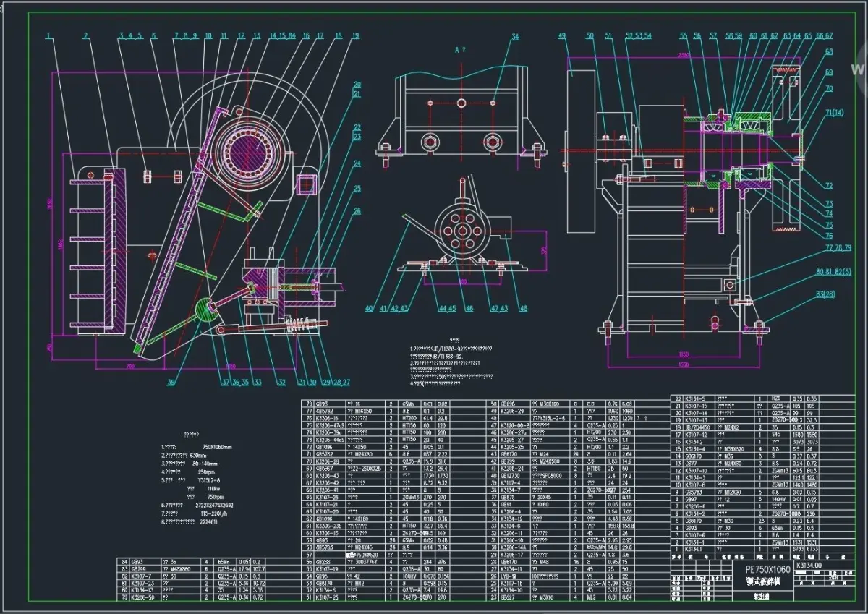Click part callout 14,15,84

[x=282, y=35]
